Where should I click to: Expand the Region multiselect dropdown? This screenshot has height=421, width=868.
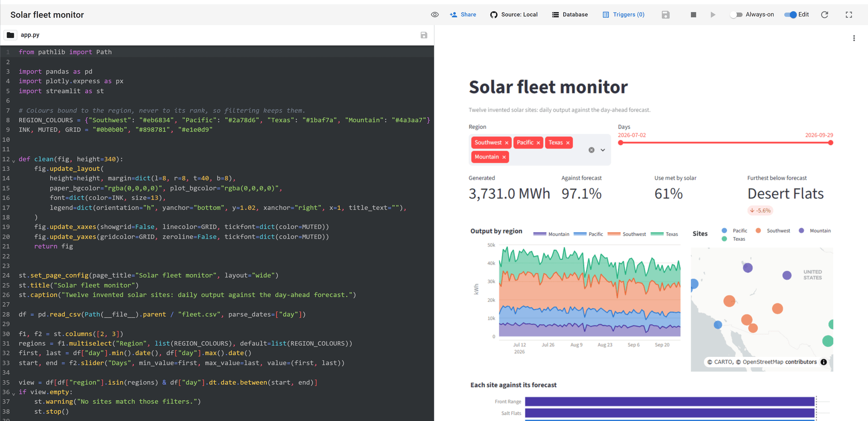[603, 150]
